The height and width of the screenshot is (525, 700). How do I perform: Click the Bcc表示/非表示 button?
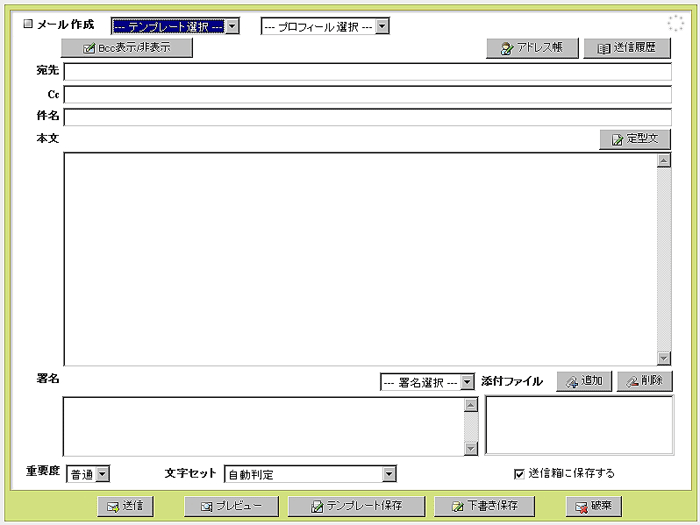127,48
